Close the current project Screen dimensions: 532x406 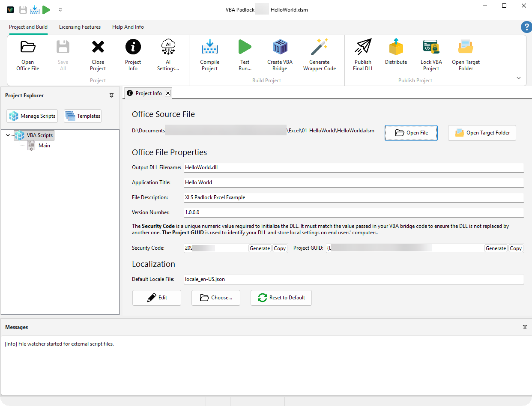pos(98,54)
